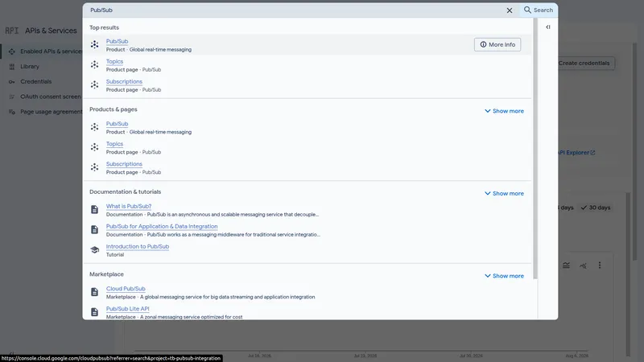Open Subscriptions link under Top results
The width and height of the screenshot is (644, 362).
(124, 81)
